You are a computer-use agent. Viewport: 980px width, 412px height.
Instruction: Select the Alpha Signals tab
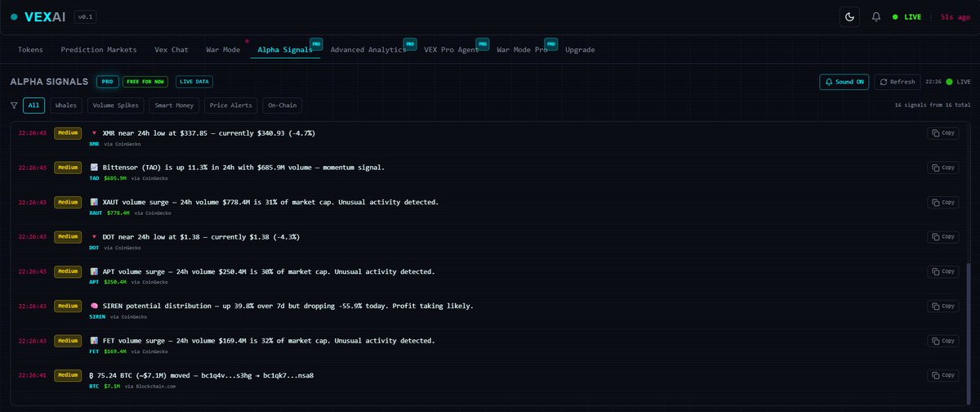click(283, 50)
